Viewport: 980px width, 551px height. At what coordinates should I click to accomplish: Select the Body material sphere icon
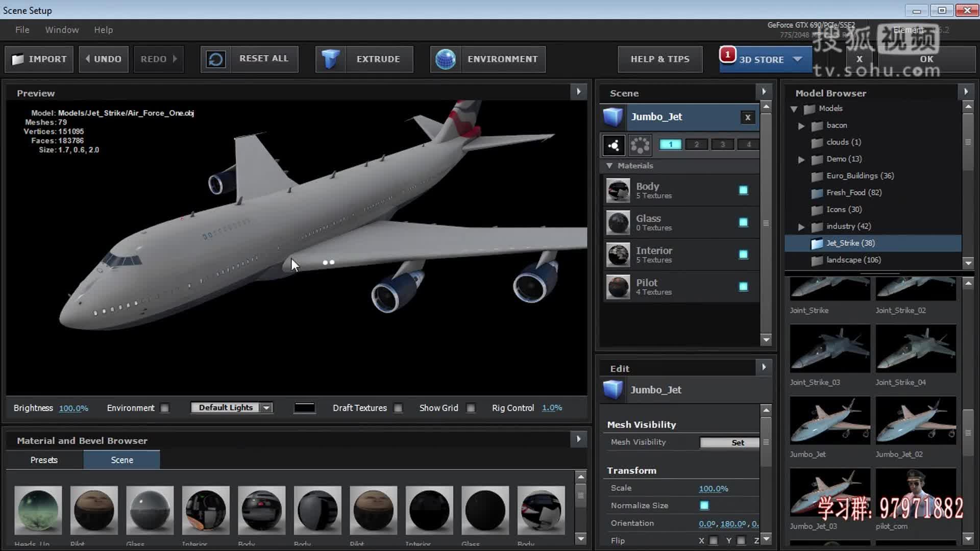pyautogui.click(x=618, y=191)
